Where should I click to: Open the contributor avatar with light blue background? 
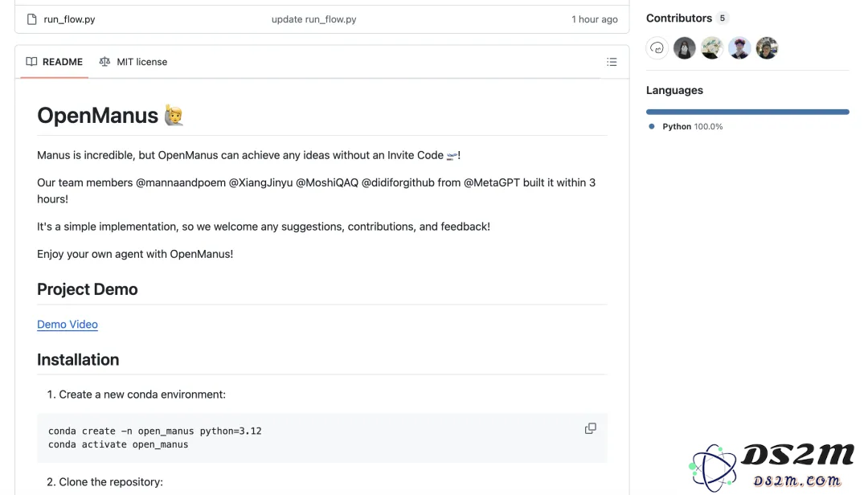pos(739,48)
